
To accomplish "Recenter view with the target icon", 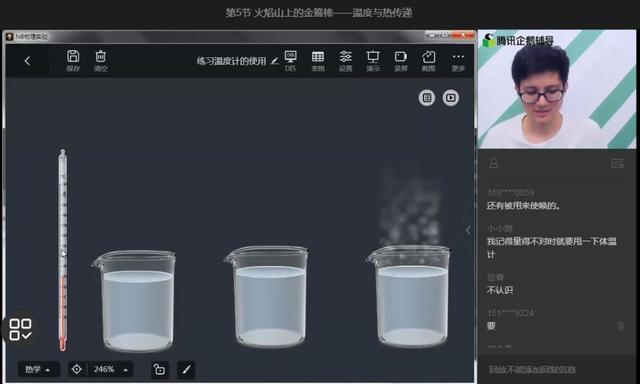I will click(x=76, y=369).
